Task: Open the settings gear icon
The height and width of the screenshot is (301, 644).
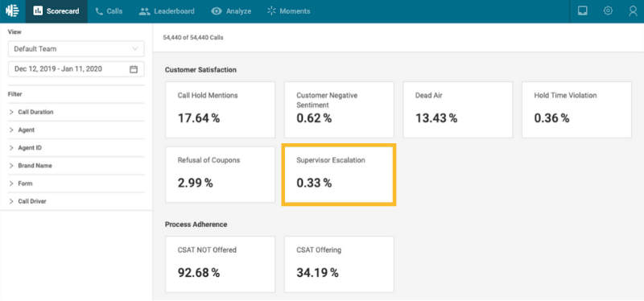Action: (x=608, y=11)
